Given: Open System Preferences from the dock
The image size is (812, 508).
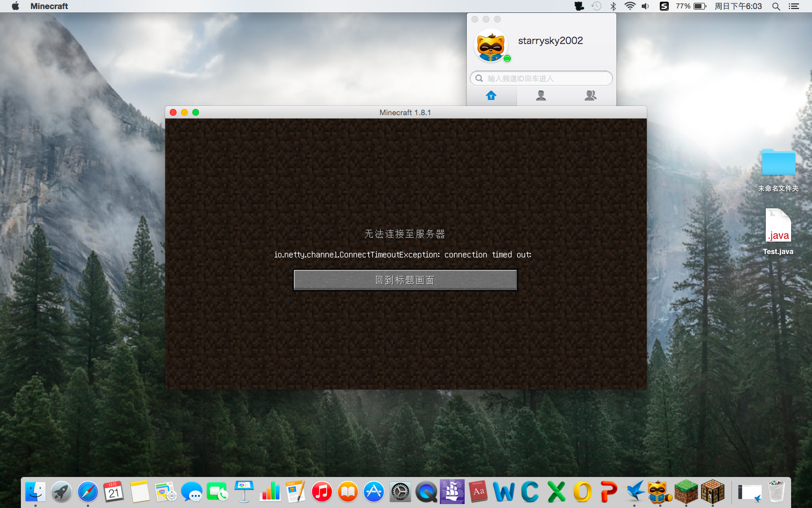Looking at the screenshot, I should click(400, 492).
